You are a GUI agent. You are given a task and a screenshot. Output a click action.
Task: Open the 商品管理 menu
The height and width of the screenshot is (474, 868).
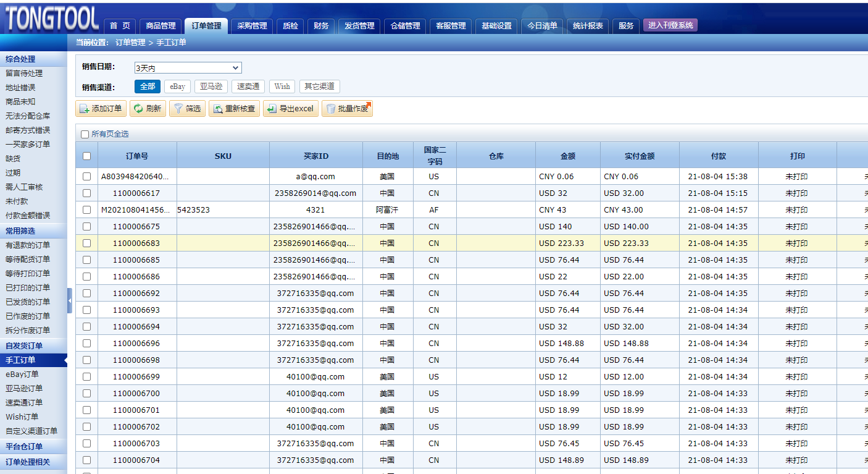tap(161, 26)
